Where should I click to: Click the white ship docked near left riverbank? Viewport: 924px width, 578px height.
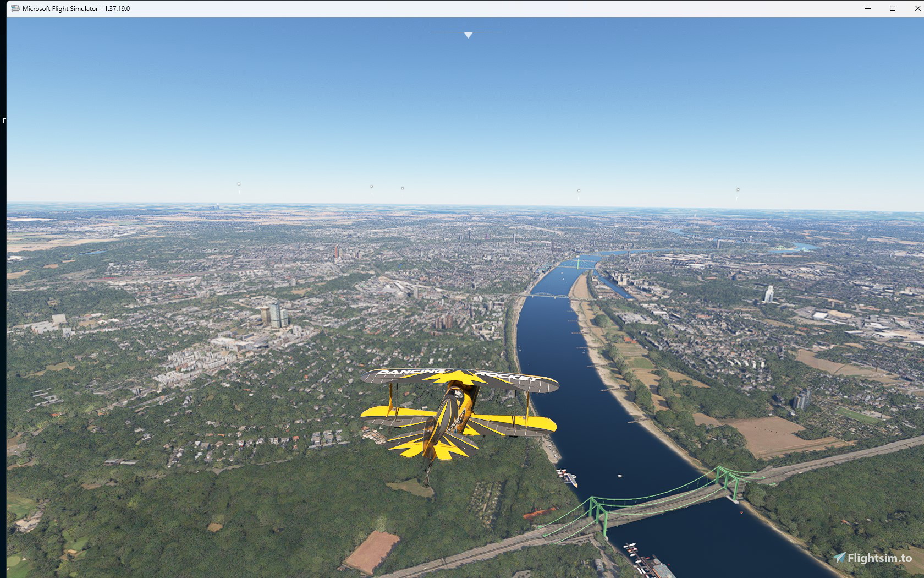567,477
